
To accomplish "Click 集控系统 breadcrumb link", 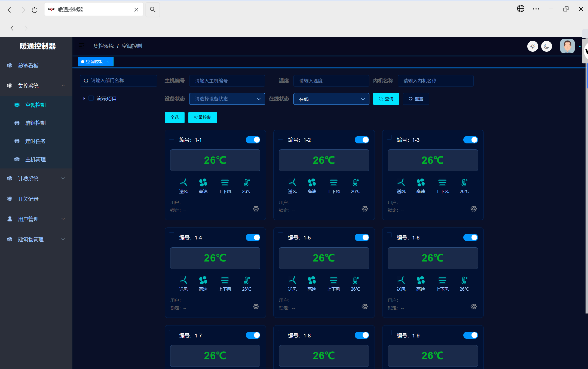I will (104, 46).
